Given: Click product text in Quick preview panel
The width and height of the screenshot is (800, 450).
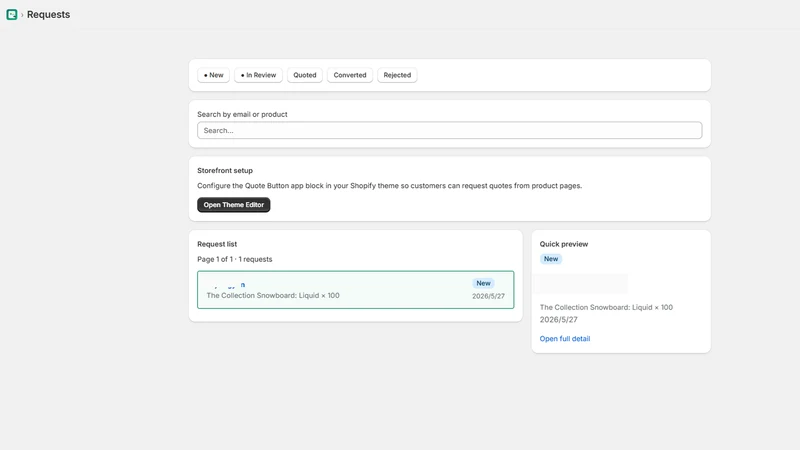Looking at the screenshot, I should coord(606,307).
